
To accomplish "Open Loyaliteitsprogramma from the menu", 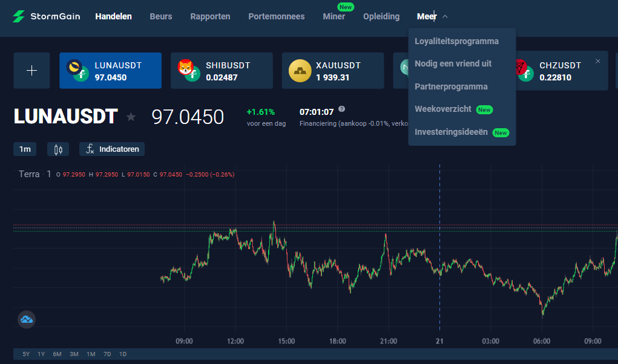I will 456,41.
